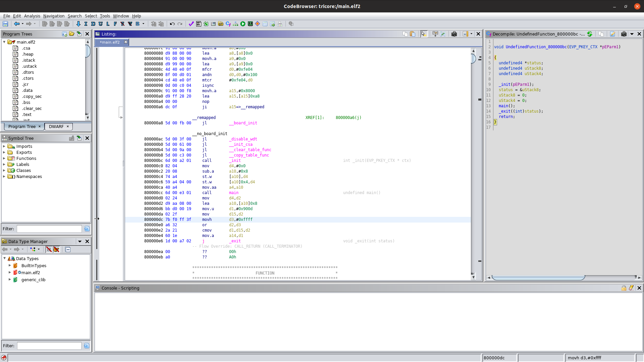Click Program Trees vertical scrollbar thumb
This screenshot has width=644, height=362.
coord(88,51)
